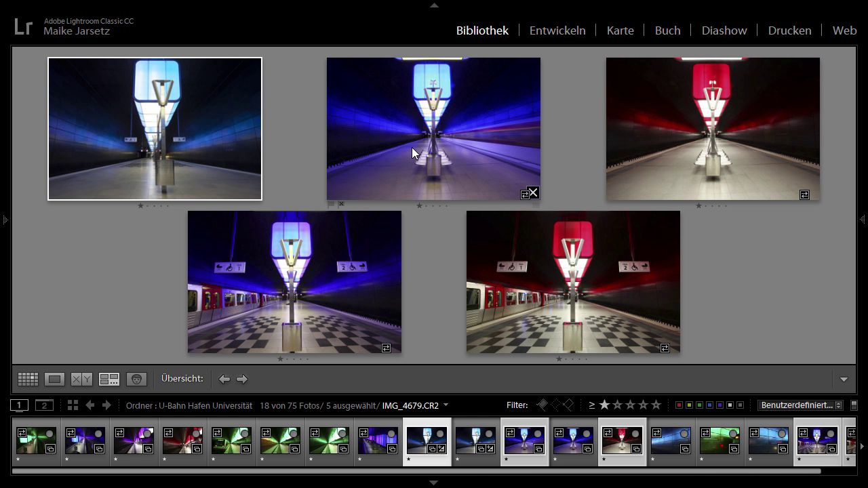Viewport: 868px width, 488px height.
Task: Click the filmstrip horizontal scrollbar
Action: 416,470
